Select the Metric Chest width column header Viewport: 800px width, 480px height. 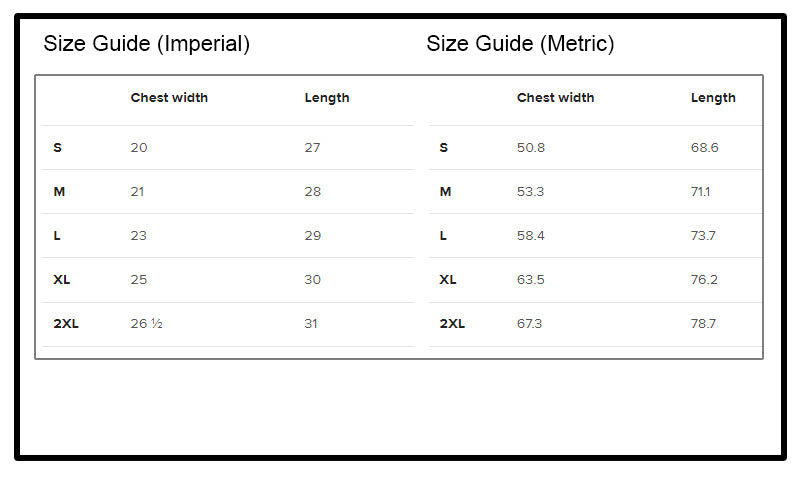pos(555,98)
